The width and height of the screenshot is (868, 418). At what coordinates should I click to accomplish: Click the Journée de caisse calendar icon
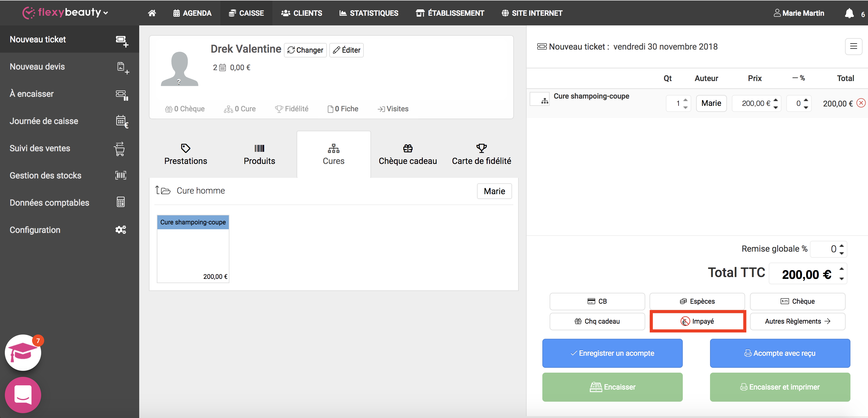122,122
